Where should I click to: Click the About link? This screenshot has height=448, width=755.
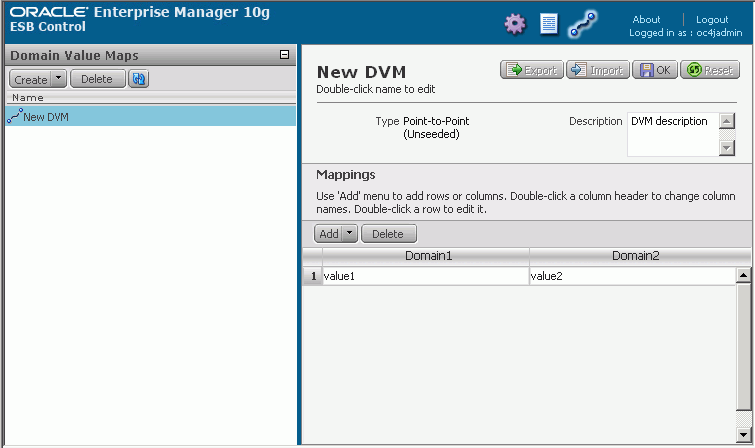point(646,19)
